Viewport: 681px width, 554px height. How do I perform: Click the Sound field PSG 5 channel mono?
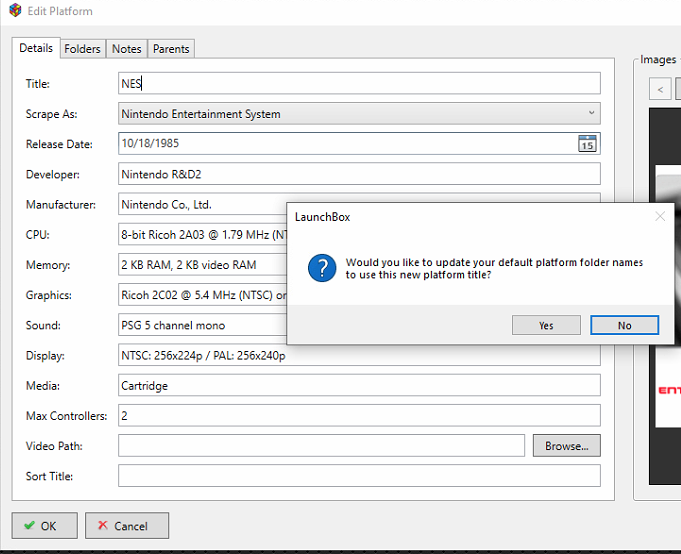[x=202, y=325]
